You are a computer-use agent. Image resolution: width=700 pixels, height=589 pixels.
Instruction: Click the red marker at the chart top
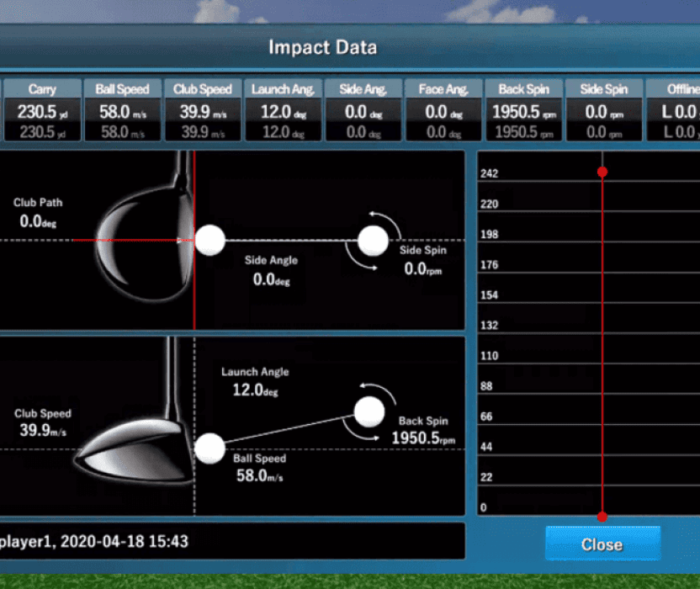[602, 172]
